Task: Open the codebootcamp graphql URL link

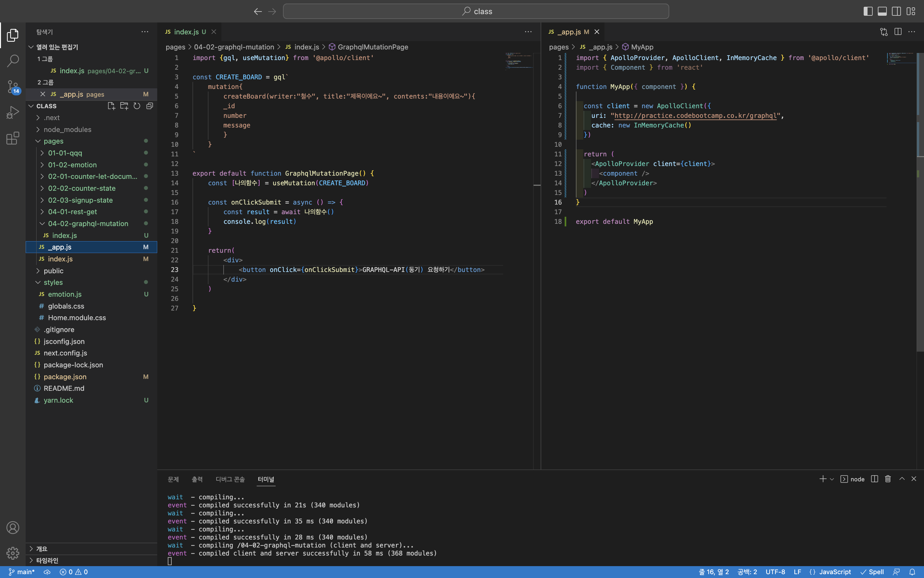Action: coord(695,116)
